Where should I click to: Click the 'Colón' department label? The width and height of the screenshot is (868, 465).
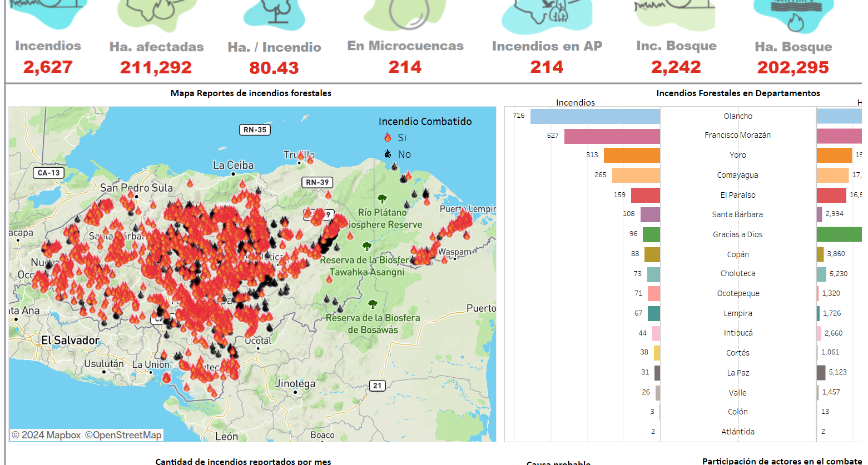click(x=738, y=412)
